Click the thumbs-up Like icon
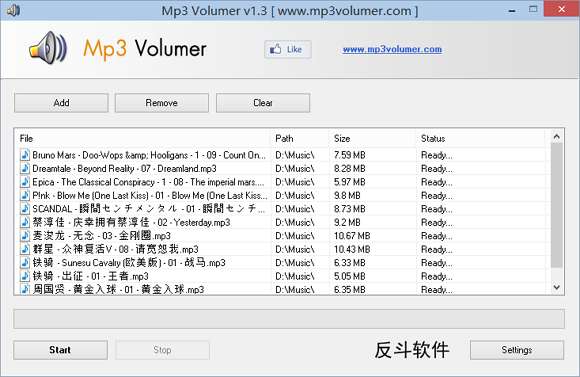Viewport: 580px width, 377px height. point(276,49)
